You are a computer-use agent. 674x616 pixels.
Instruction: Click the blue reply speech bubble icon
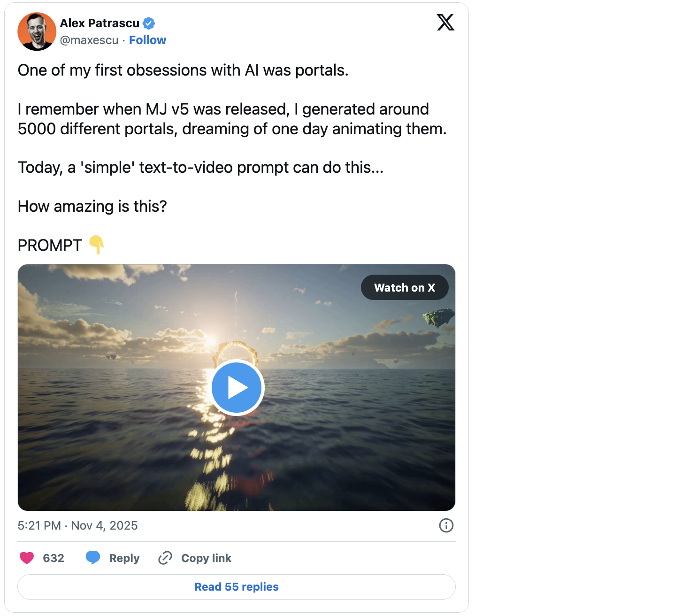point(93,558)
